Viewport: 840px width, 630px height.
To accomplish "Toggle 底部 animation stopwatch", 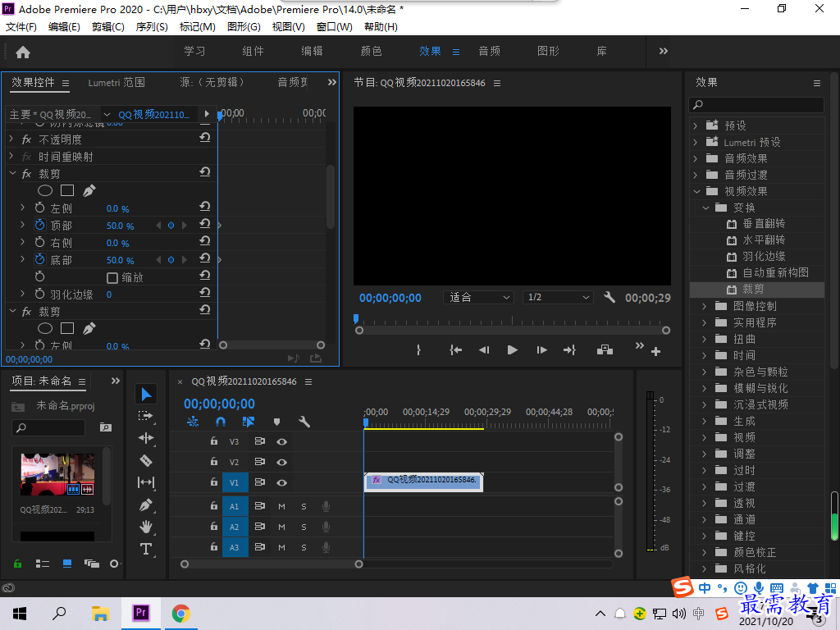I will tap(39, 259).
